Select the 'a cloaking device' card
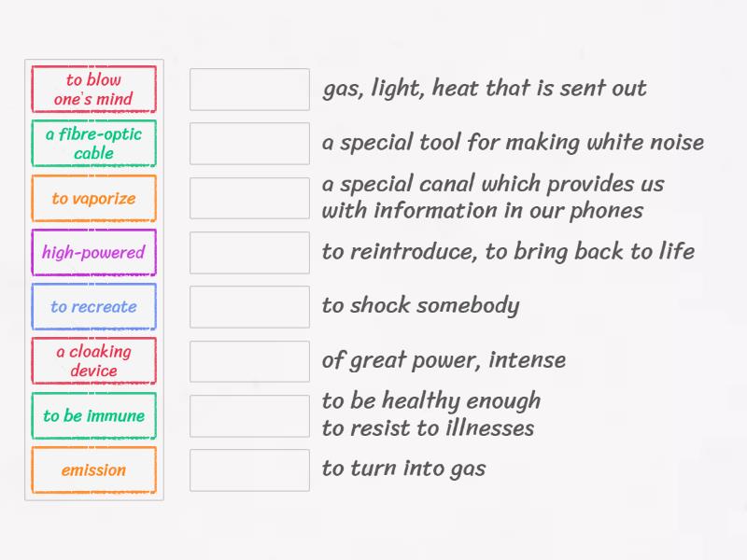The height and width of the screenshot is (560, 747). 93,360
